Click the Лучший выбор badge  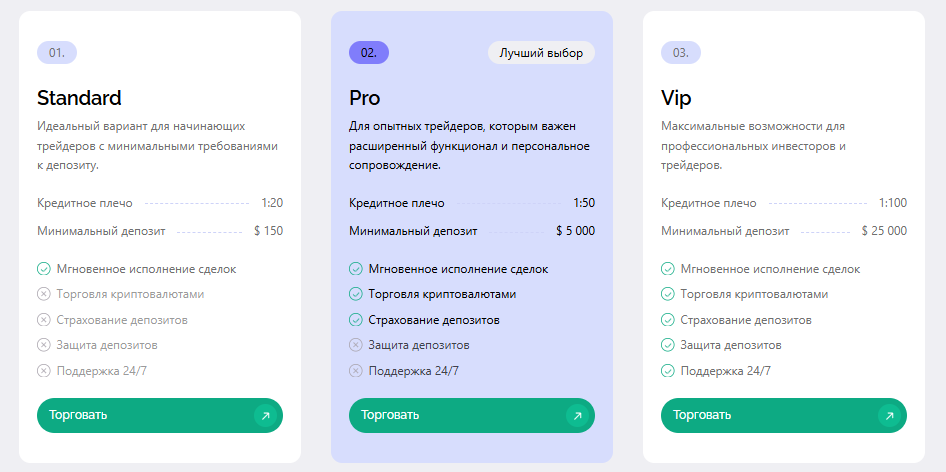click(541, 52)
